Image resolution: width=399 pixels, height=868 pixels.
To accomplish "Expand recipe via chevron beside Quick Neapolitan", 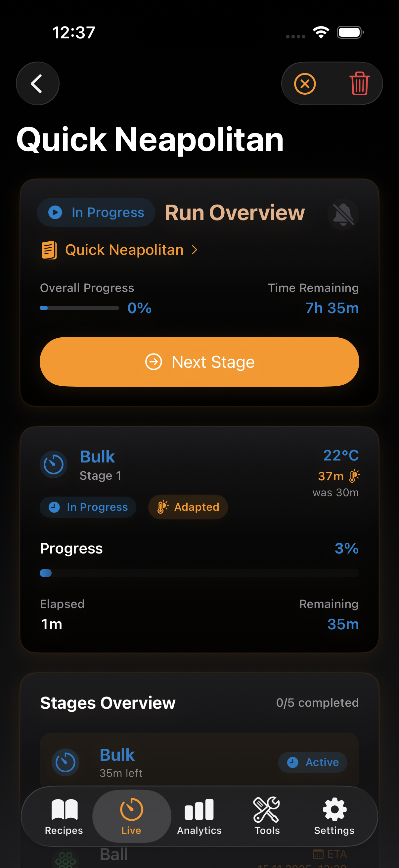I will point(195,250).
